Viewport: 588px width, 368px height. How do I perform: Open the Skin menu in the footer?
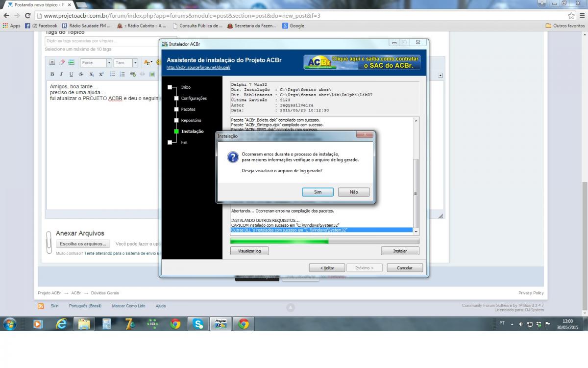pyautogui.click(x=54, y=306)
